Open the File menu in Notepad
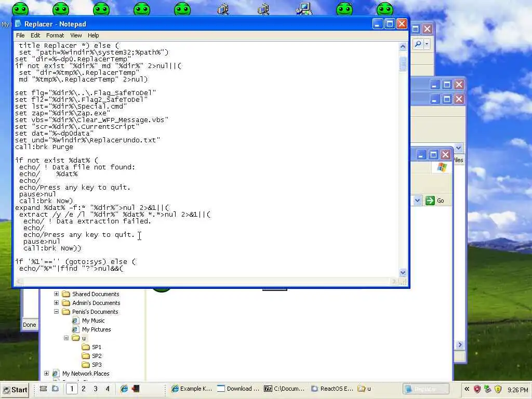Screen dimensions: 532x399 pyautogui.click(x=20, y=35)
